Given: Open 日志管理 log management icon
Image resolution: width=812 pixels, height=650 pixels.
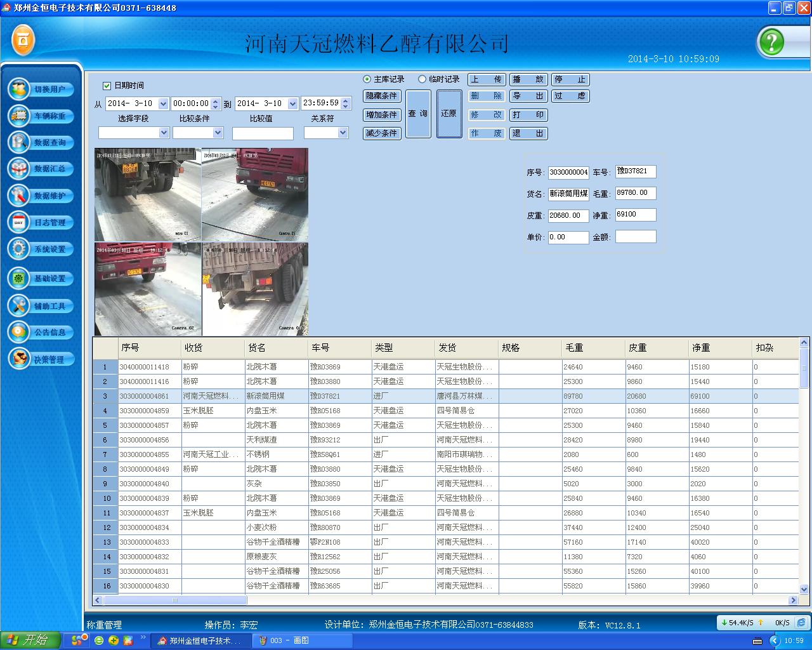Looking at the screenshot, I should [19, 222].
